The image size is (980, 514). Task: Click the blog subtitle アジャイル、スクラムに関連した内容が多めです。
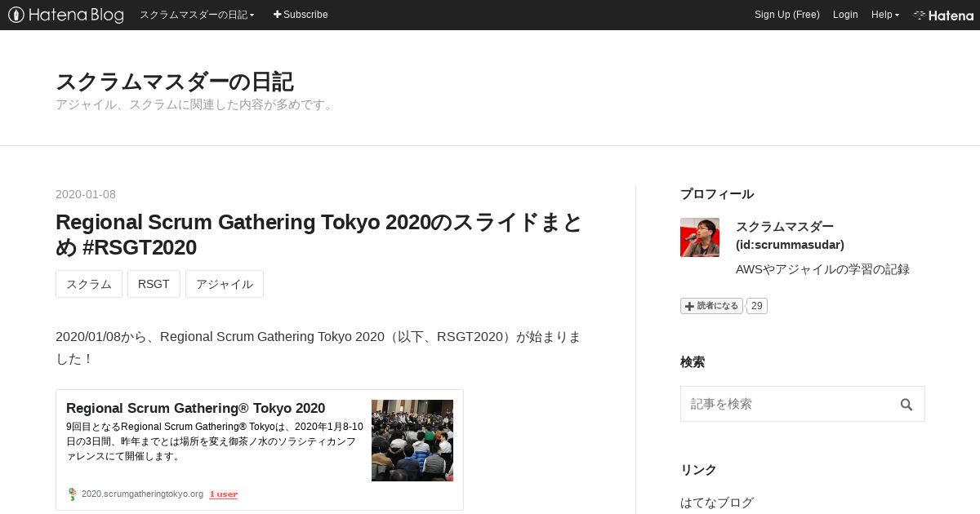196,104
